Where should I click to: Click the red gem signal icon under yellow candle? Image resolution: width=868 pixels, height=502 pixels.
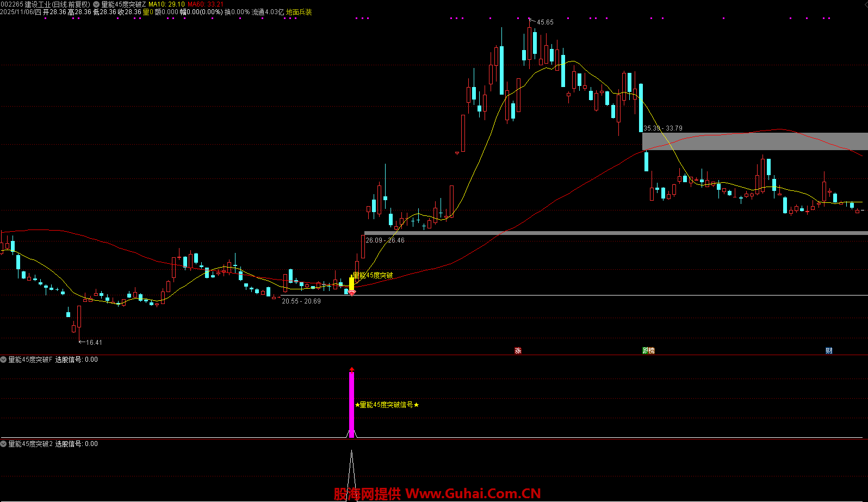point(352,293)
